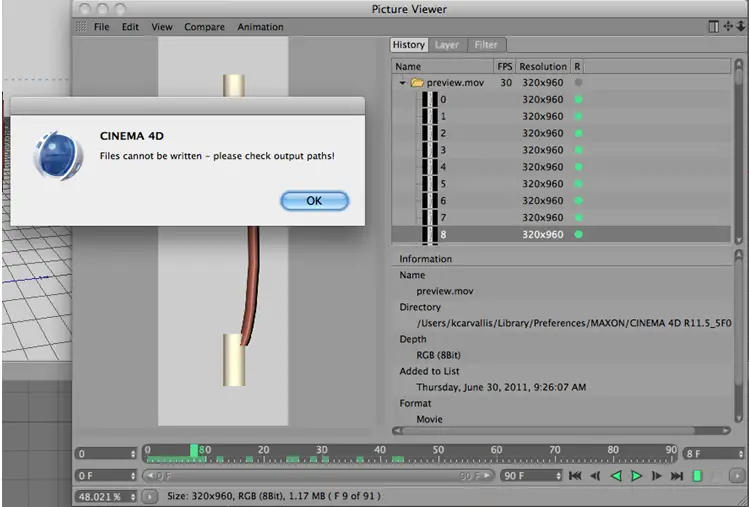Switch to the Filter tab
Viewport: 749px width, 507px height.
tap(486, 44)
